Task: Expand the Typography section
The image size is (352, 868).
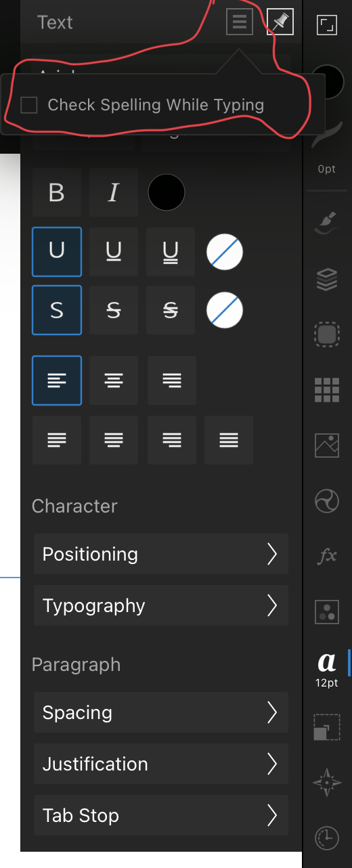Action: point(161,605)
